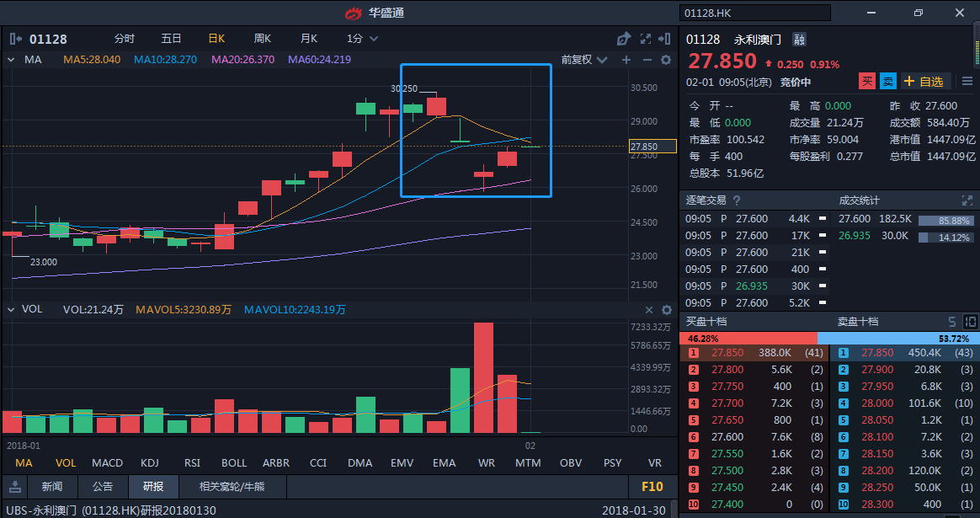Switch sub-indicator to PSY
Viewport: 980px width, 518px height.
point(613,463)
